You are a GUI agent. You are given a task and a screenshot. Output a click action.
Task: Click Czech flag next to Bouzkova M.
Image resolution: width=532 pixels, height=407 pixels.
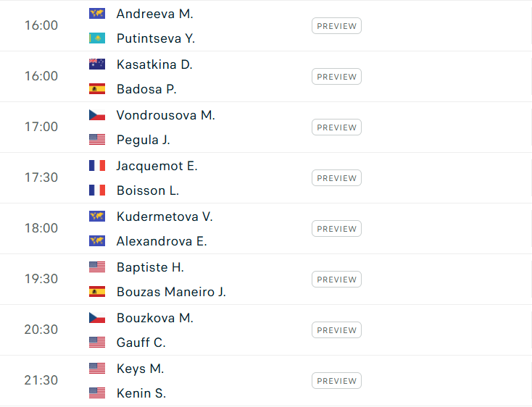point(97,317)
